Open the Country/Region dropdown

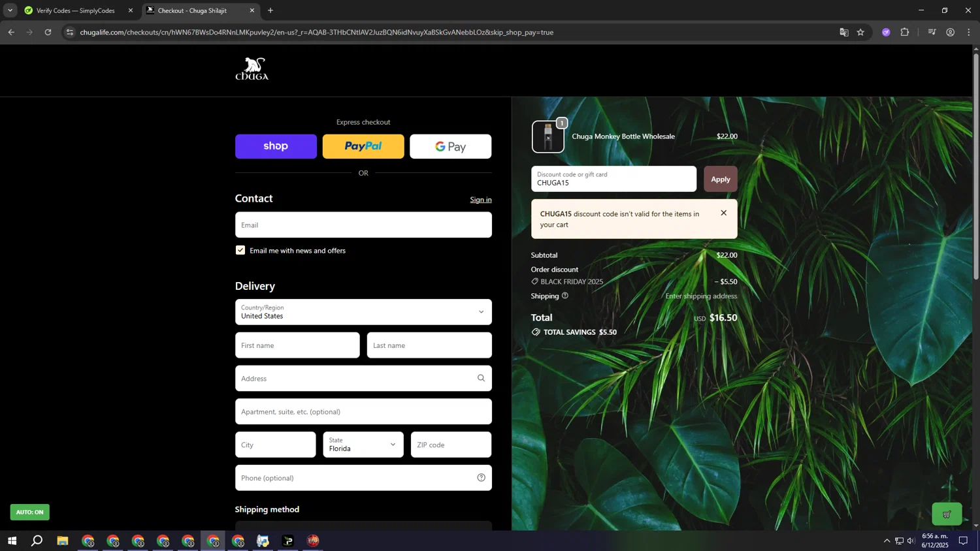click(x=363, y=312)
